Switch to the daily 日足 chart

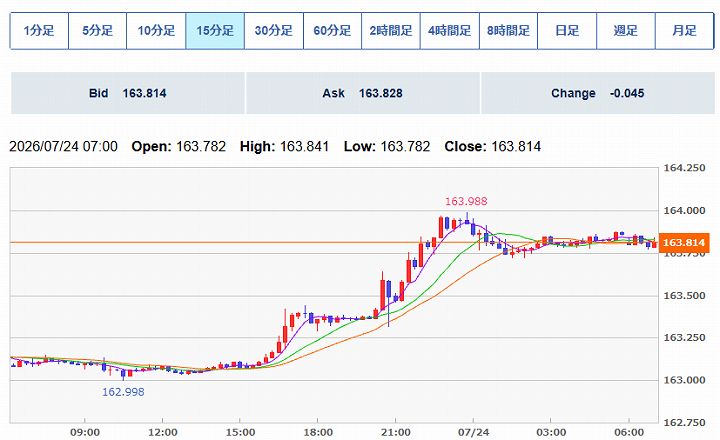click(x=567, y=31)
